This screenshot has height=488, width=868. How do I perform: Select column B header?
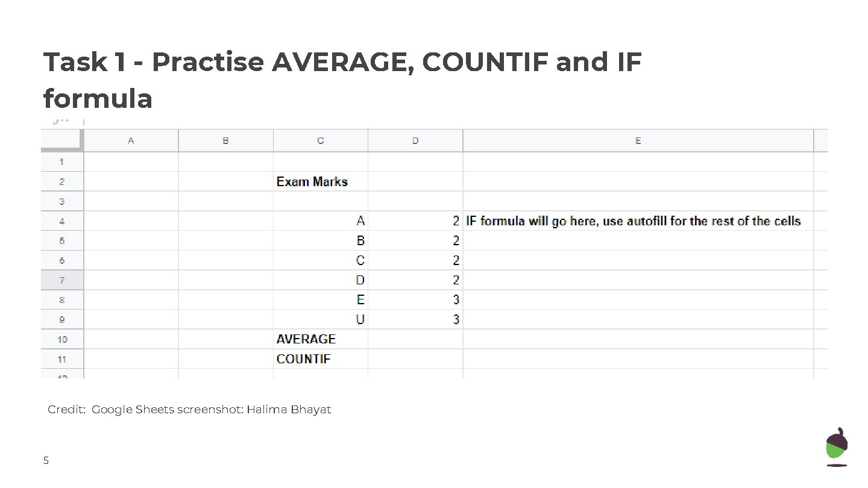(x=225, y=141)
